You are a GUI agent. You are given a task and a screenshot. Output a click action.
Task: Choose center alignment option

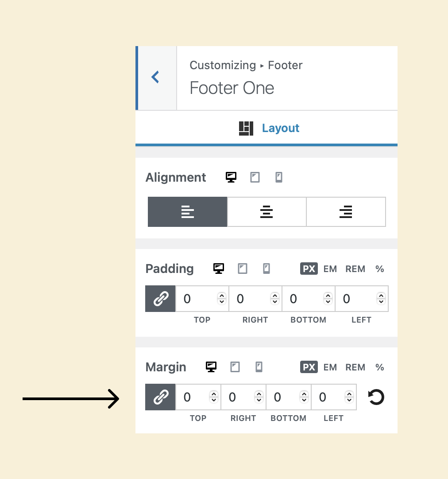(x=267, y=212)
